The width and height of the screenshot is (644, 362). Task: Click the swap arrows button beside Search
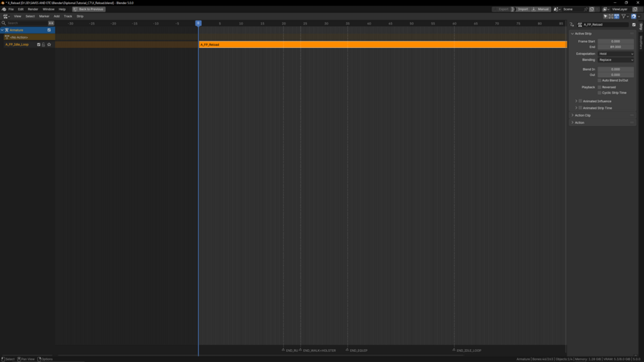point(51,23)
